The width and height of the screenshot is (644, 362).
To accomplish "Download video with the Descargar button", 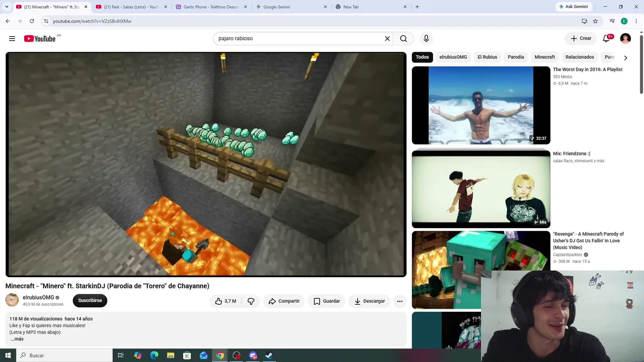I will click(x=369, y=301).
